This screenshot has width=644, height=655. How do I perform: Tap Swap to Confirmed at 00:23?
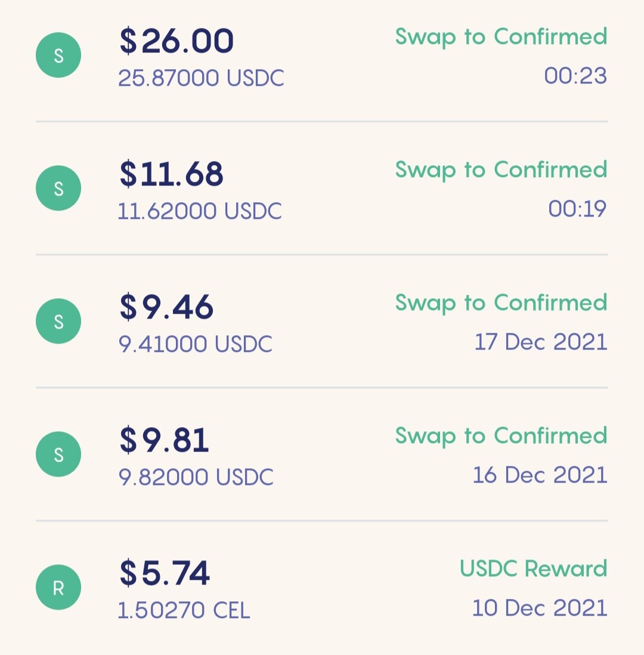point(501,37)
